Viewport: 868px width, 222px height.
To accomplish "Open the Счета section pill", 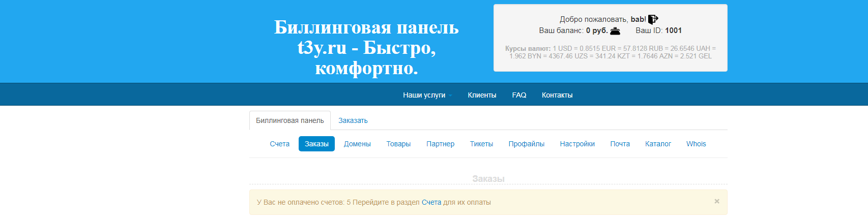I will (x=279, y=144).
